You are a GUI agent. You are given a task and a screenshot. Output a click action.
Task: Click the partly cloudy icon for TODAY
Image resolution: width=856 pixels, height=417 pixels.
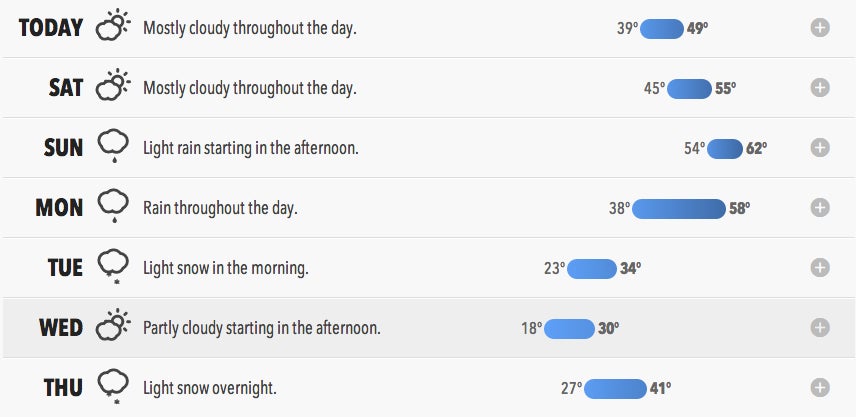pos(114,25)
